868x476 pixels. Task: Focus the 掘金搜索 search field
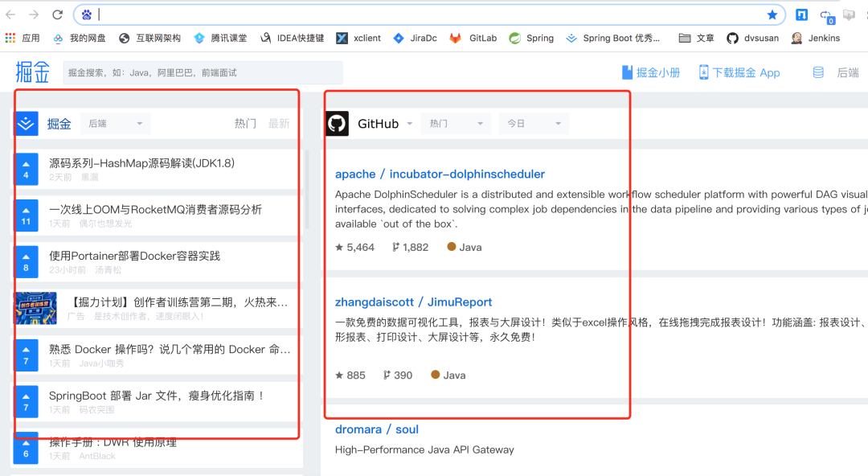(203, 72)
